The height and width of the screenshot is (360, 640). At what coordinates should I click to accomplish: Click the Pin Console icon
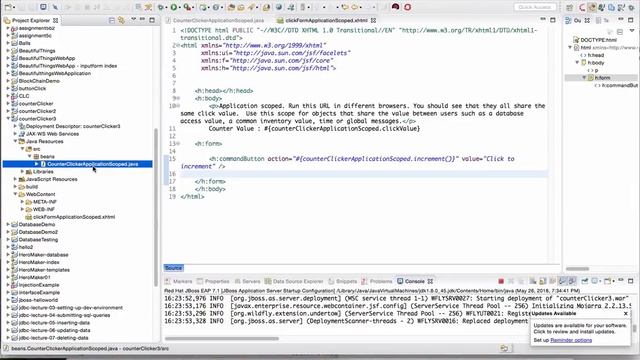(584, 281)
